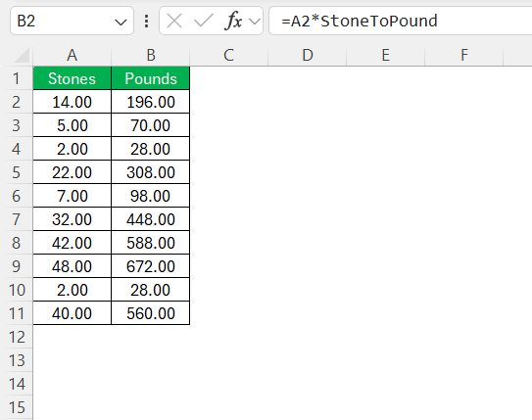
Task: Select row 14 header
Action: (17, 384)
